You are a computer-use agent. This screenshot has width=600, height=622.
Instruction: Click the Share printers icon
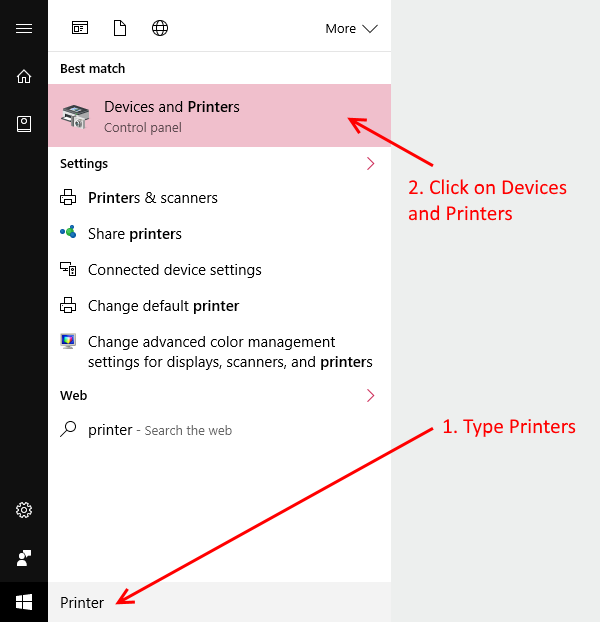68,232
